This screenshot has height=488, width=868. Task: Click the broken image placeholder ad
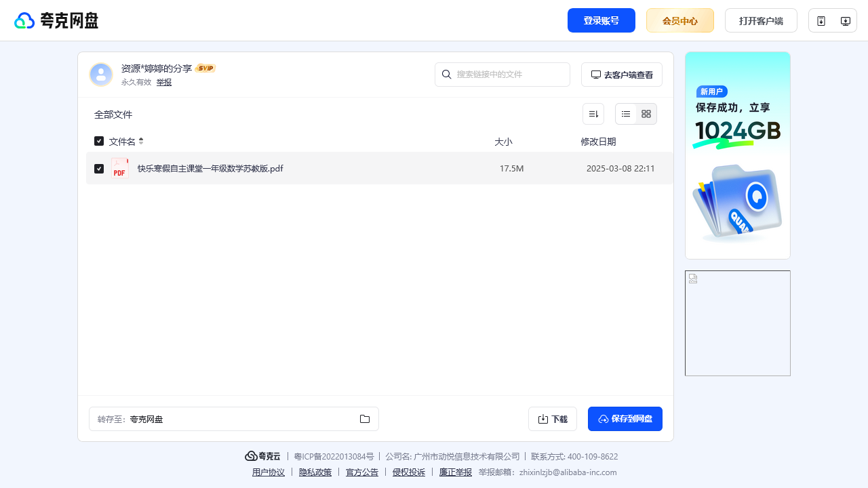(x=738, y=323)
